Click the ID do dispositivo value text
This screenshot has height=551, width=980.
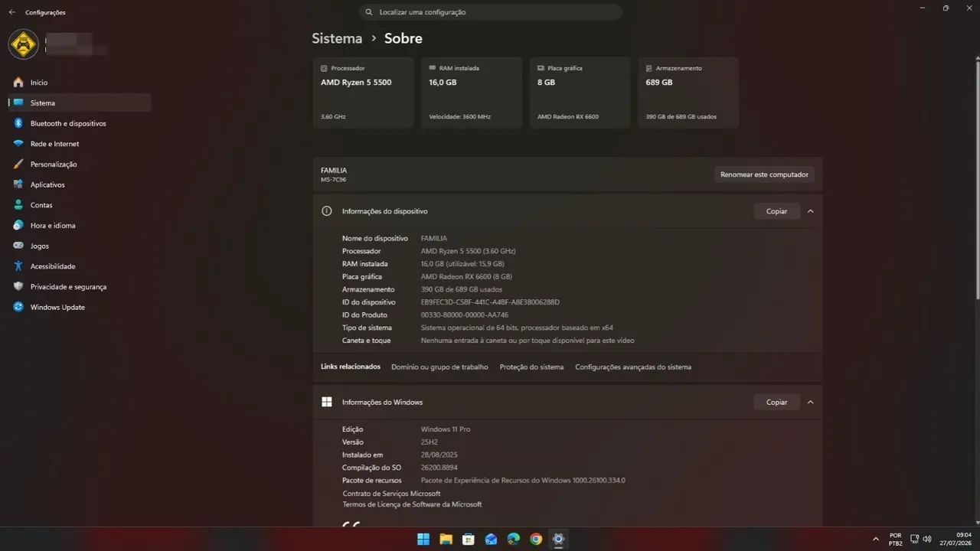[490, 302]
